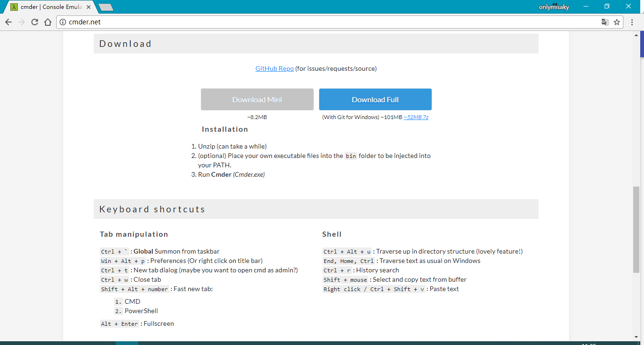Click the page vertical scrollbar thumb
644x345 pixels.
[x=636, y=230]
